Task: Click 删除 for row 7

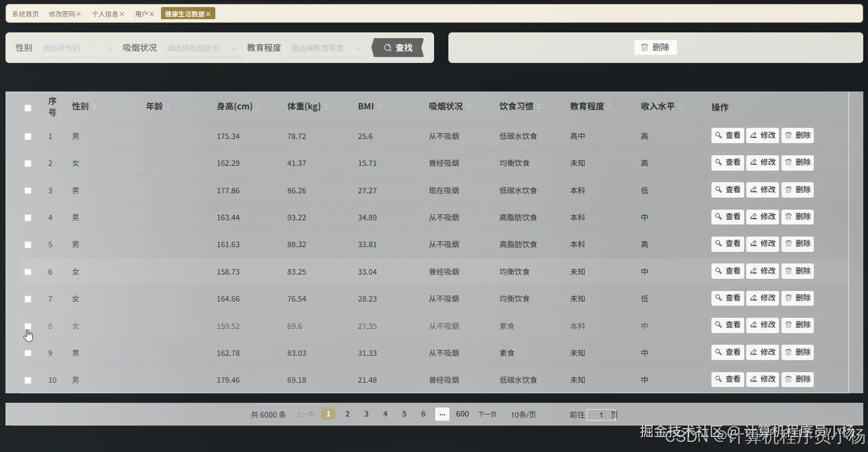Action: pyautogui.click(x=797, y=298)
